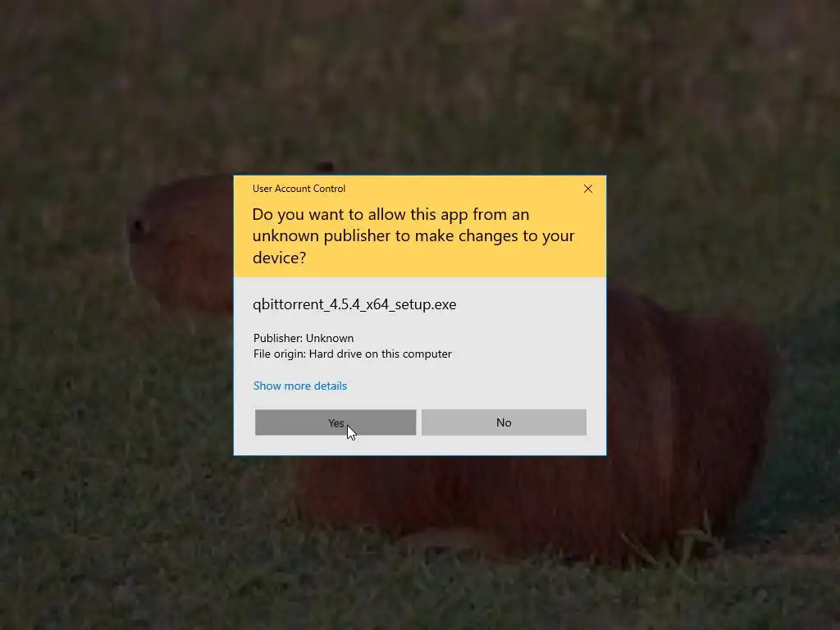Click the Publisher: Unknown line
This screenshot has height=630, width=840.
point(304,338)
